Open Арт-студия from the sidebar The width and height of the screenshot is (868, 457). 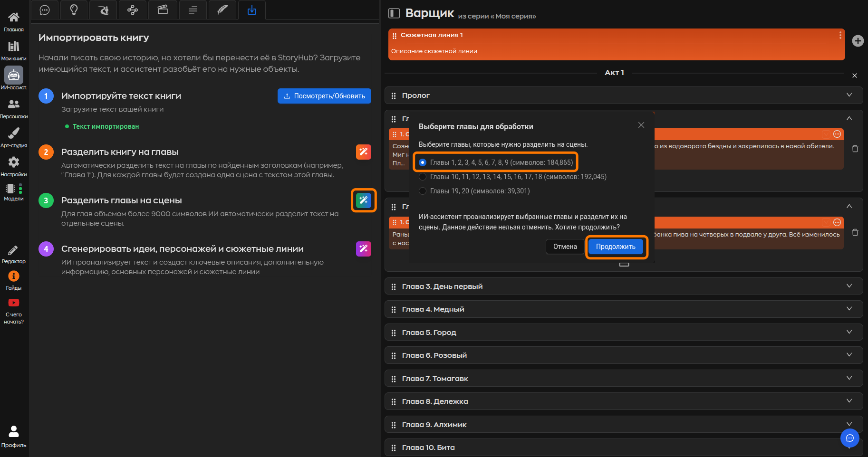tap(14, 137)
